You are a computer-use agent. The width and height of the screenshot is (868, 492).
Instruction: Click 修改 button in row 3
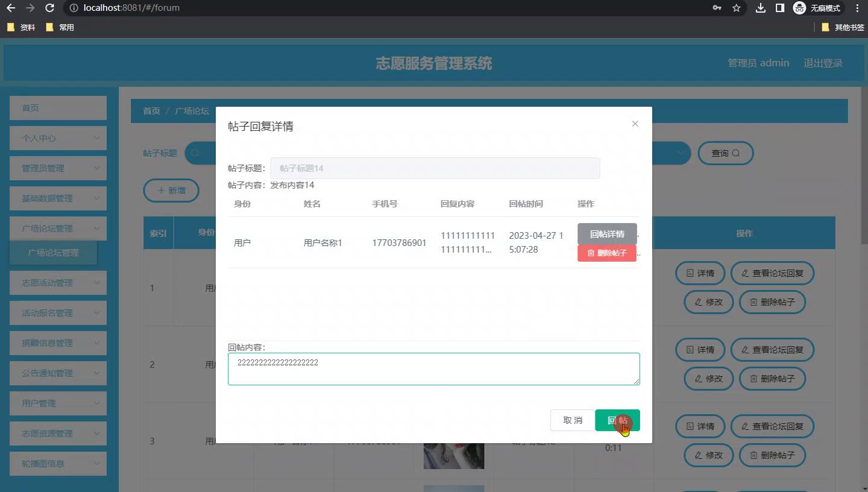pos(708,455)
